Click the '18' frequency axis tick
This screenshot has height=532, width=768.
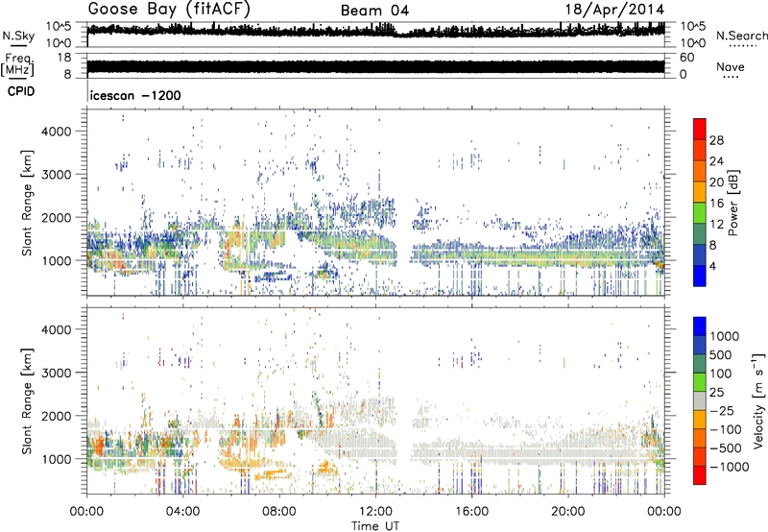63,58
